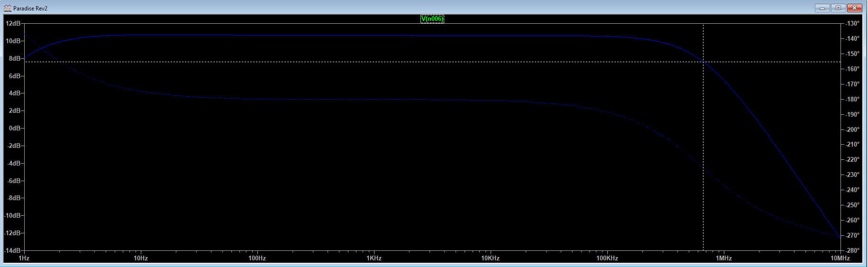Click the -180° phase axis label
This screenshot has width=868, height=267.
[x=852, y=99]
